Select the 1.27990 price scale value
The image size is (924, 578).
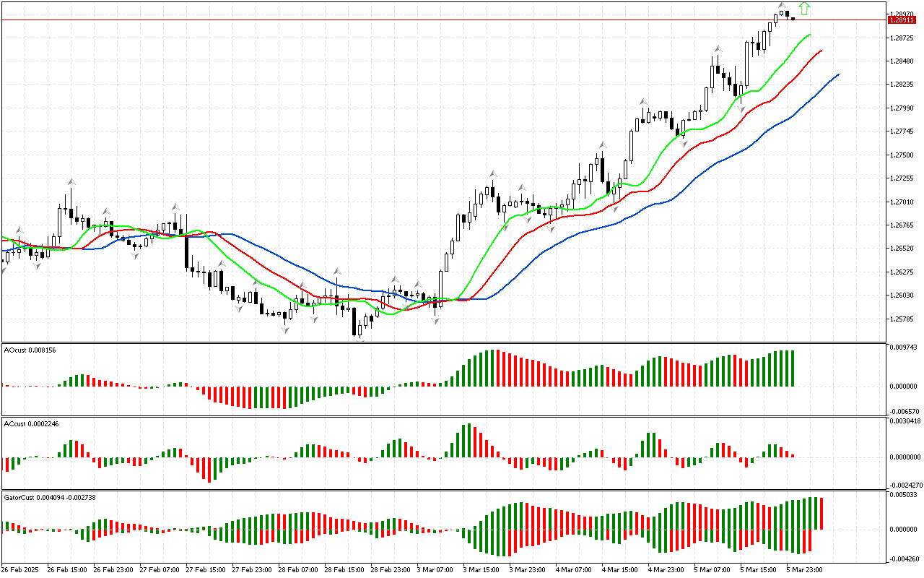pos(903,108)
